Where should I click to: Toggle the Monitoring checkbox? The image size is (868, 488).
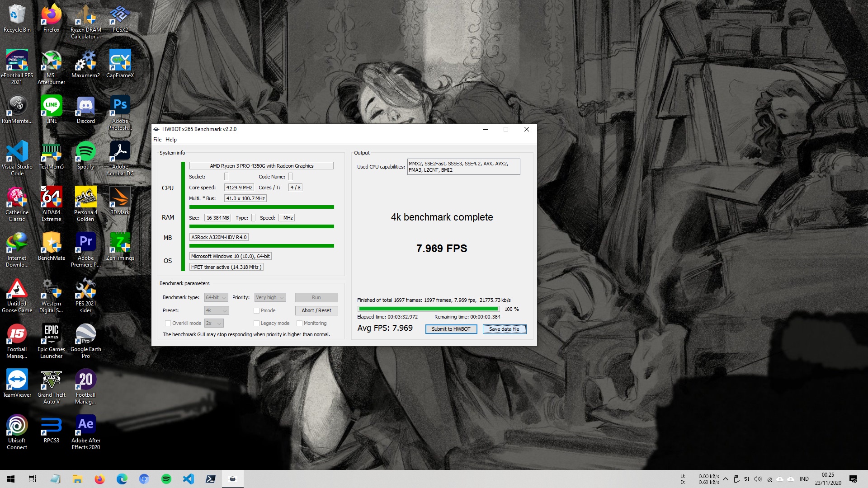299,324
